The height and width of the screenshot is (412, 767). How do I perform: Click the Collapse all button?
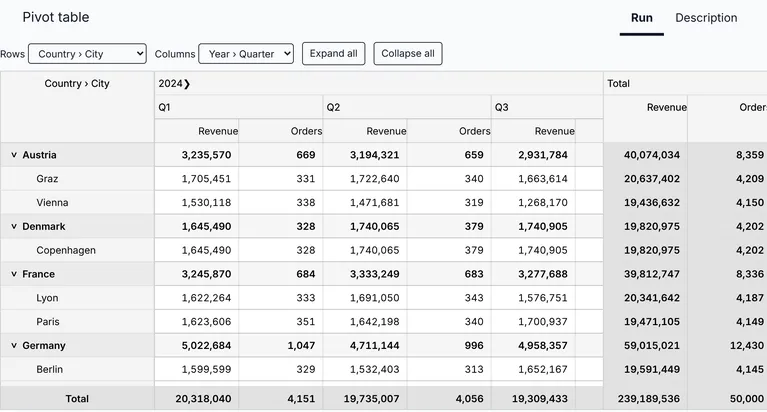(408, 53)
